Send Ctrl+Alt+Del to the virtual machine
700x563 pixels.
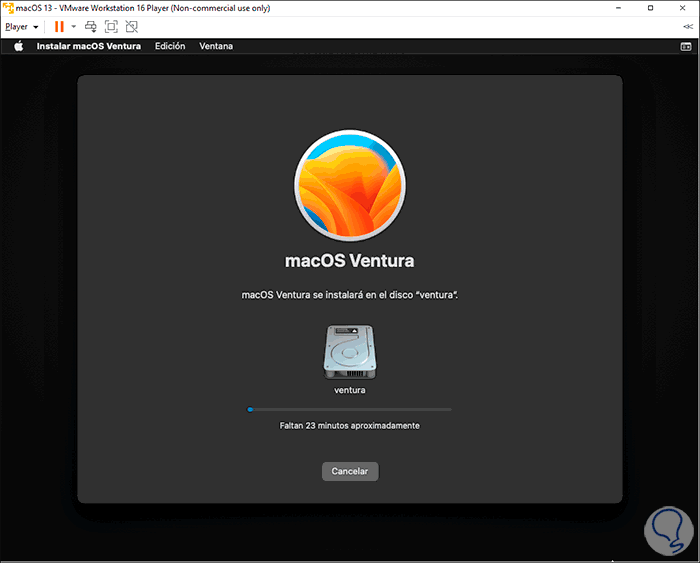[x=91, y=27]
